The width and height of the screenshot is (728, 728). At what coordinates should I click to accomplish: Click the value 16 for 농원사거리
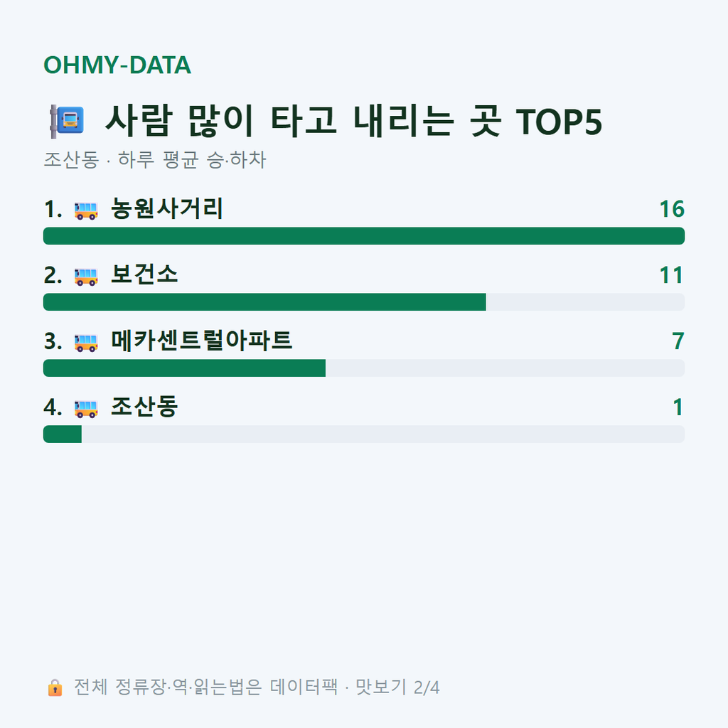click(672, 210)
